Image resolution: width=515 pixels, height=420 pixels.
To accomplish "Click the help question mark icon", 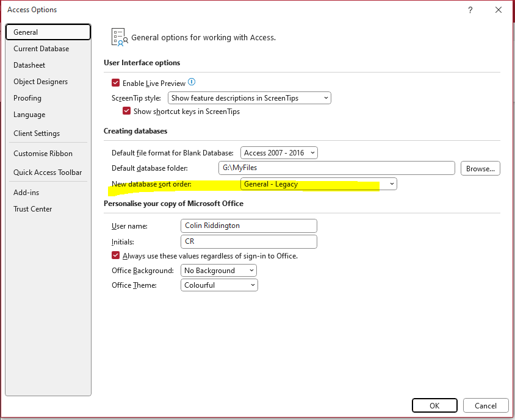I will (x=470, y=10).
